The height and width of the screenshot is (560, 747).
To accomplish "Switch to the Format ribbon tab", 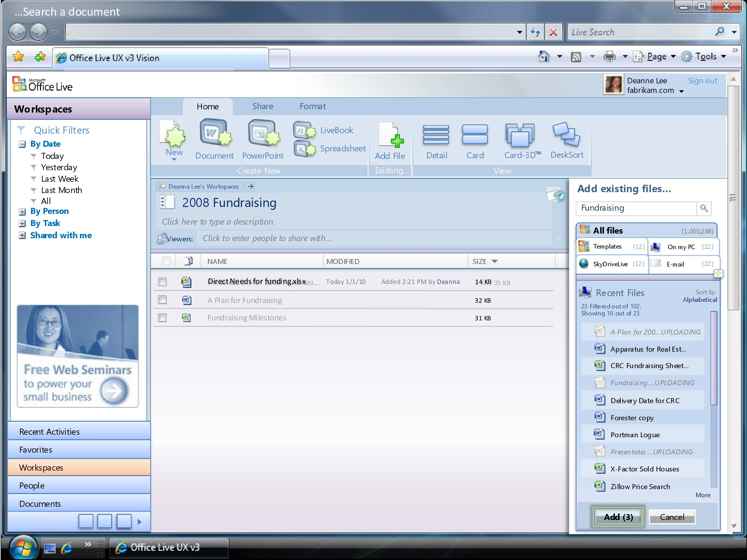I will click(313, 106).
